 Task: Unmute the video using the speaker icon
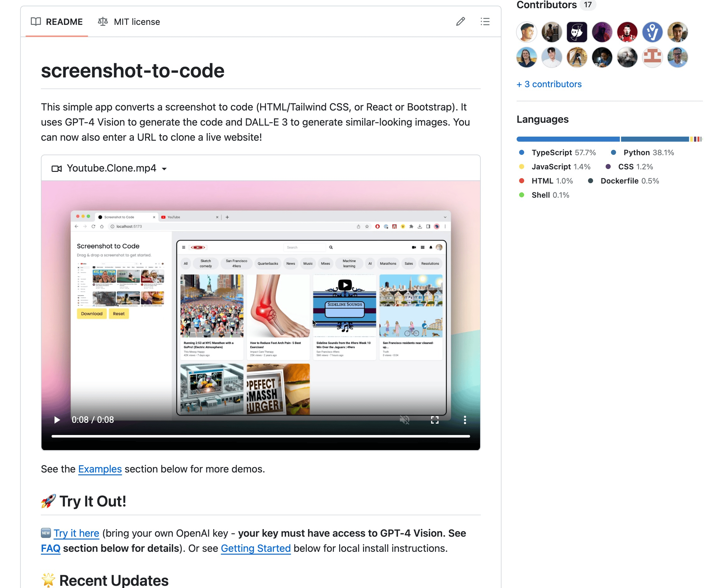[x=405, y=420]
